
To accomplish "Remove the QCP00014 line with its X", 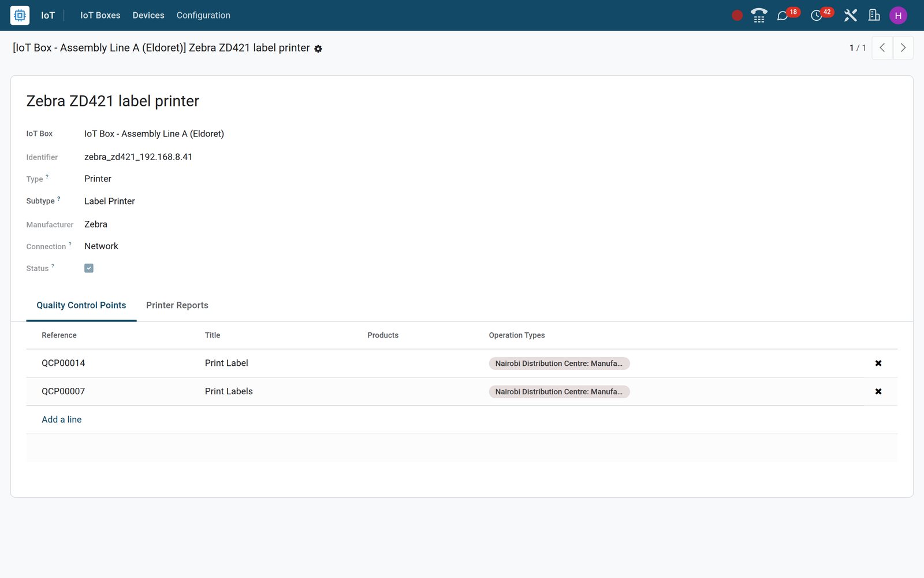I will 878,363.
